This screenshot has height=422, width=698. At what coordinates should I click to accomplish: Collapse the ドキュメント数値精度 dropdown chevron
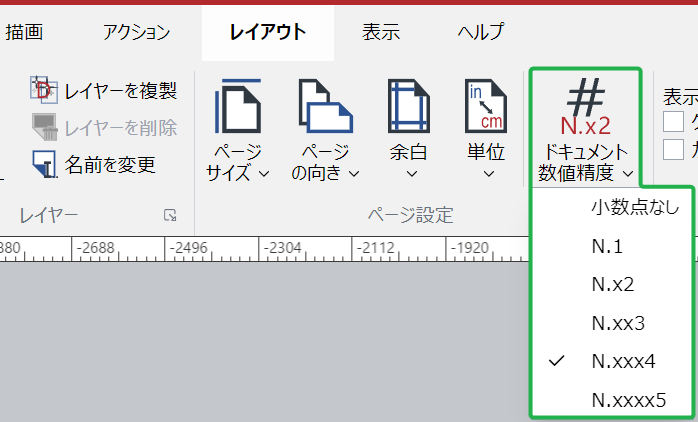click(628, 174)
